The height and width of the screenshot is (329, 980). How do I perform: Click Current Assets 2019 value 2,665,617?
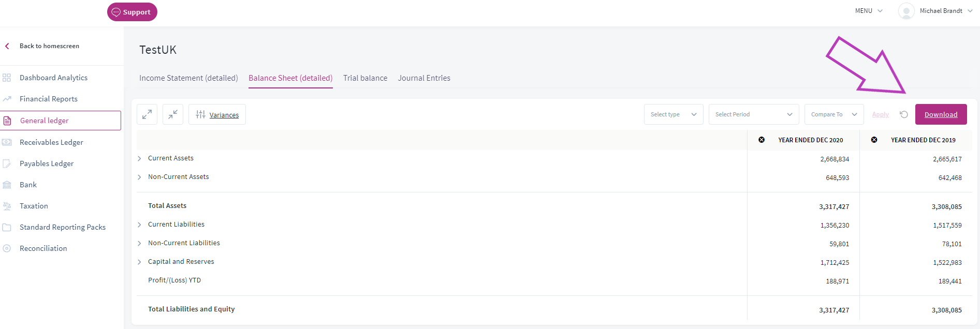[947, 159]
